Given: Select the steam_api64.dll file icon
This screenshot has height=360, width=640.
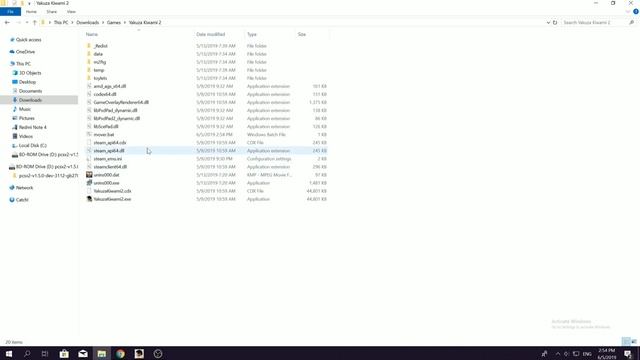Looking at the screenshot, I should [x=89, y=151].
